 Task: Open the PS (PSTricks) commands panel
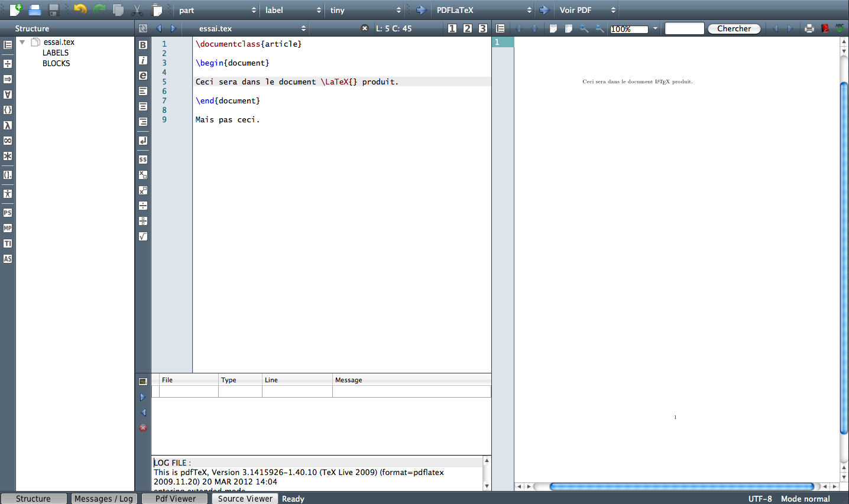(8, 213)
